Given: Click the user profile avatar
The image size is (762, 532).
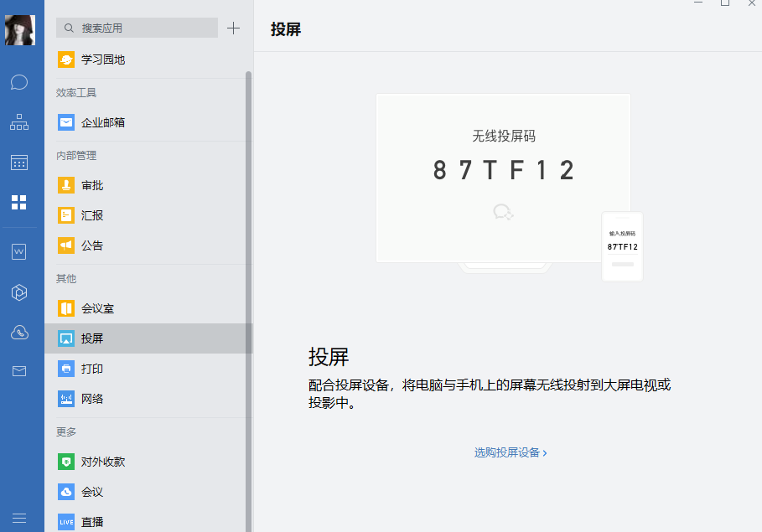Looking at the screenshot, I should [x=19, y=30].
